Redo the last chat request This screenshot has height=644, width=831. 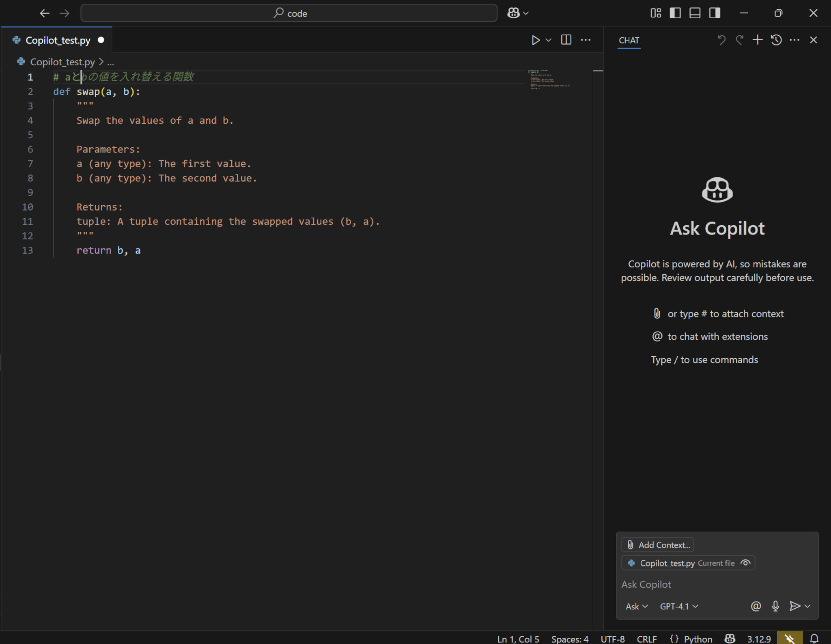pyautogui.click(x=739, y=40)
